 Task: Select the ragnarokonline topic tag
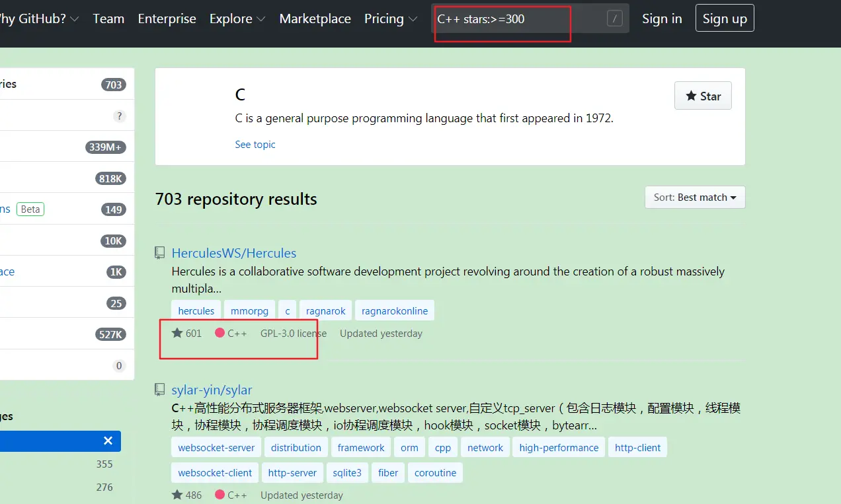point(395,310)
